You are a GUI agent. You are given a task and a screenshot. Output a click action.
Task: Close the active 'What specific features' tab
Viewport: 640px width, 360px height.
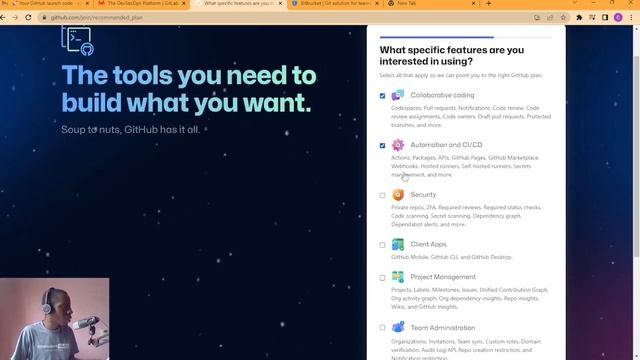pos(280,4)
